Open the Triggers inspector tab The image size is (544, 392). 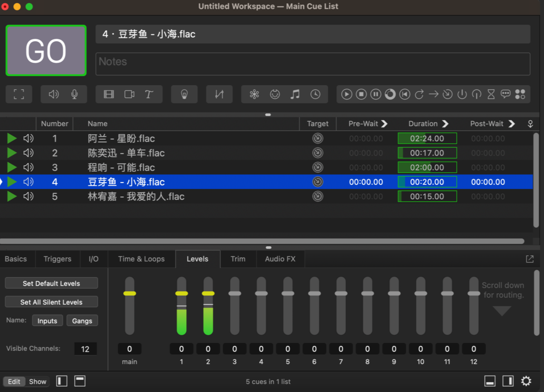58,259
